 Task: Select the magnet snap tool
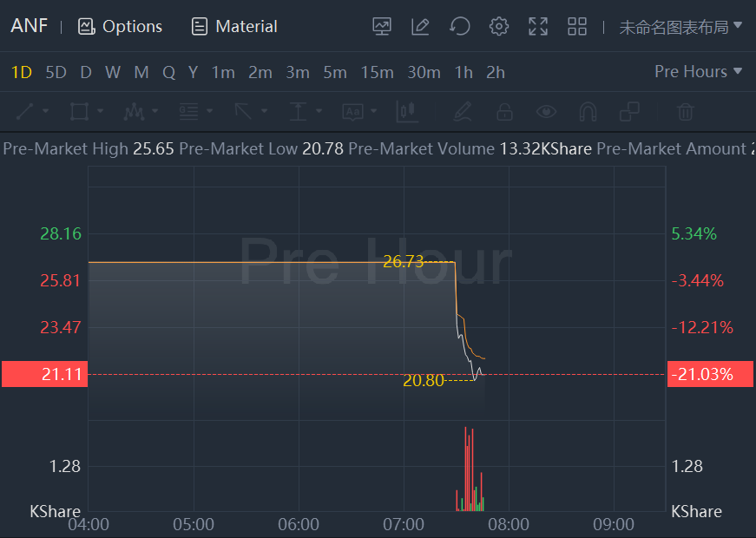pyautogui.click(x=588, y=111)
